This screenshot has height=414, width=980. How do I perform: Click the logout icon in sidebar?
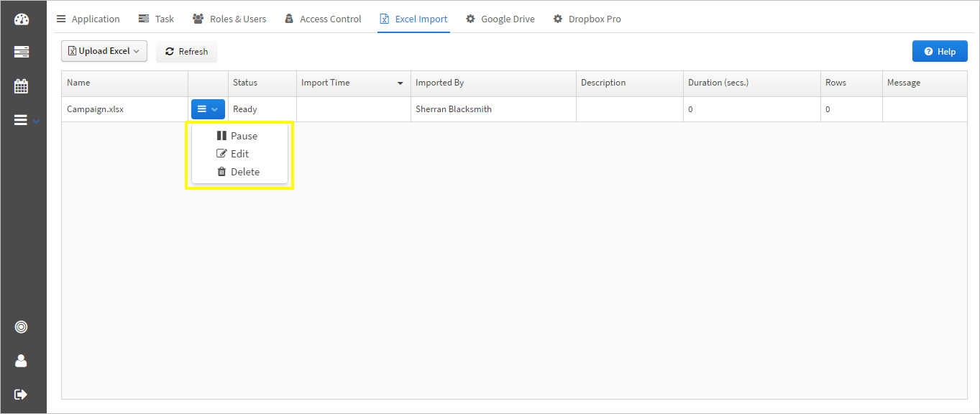22,394
